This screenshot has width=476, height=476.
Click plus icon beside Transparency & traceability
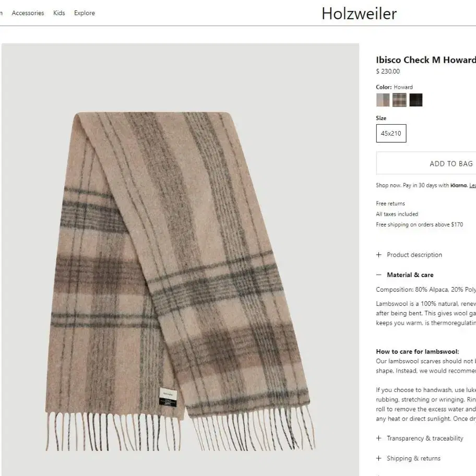click(378, 438)
